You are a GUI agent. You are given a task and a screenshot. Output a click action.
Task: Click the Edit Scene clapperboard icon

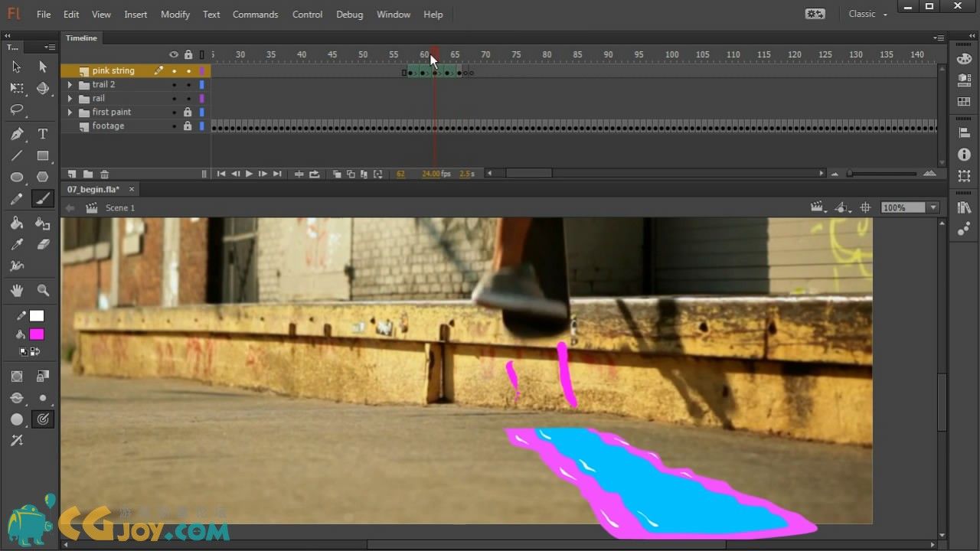coord(817,207)
